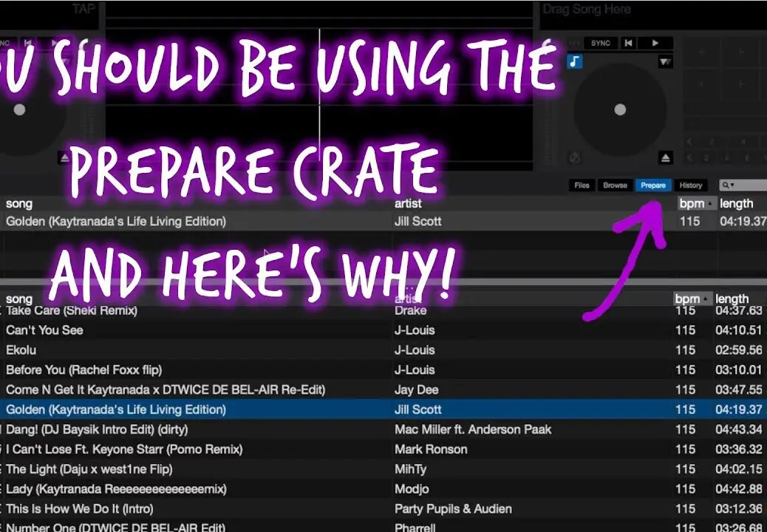Viewport: 767px width, 532px height.
Task: Sort Prepare crate by artist column
Action: [408, 203]
